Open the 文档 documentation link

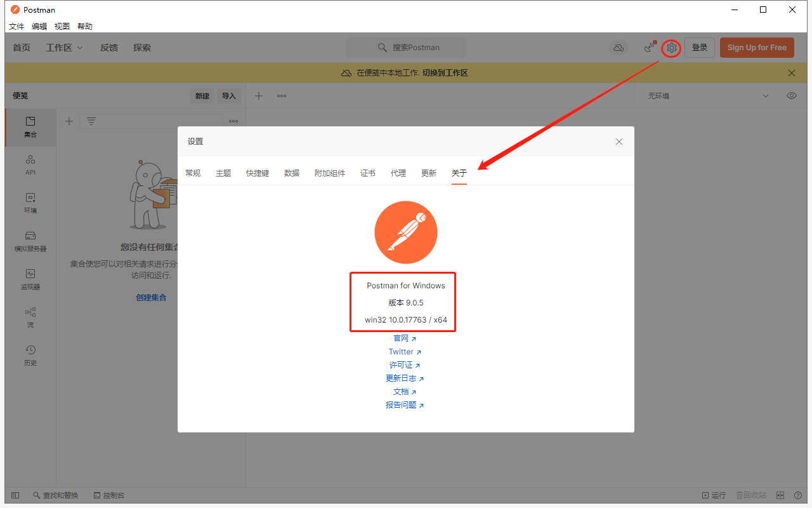tap(405, 392)
